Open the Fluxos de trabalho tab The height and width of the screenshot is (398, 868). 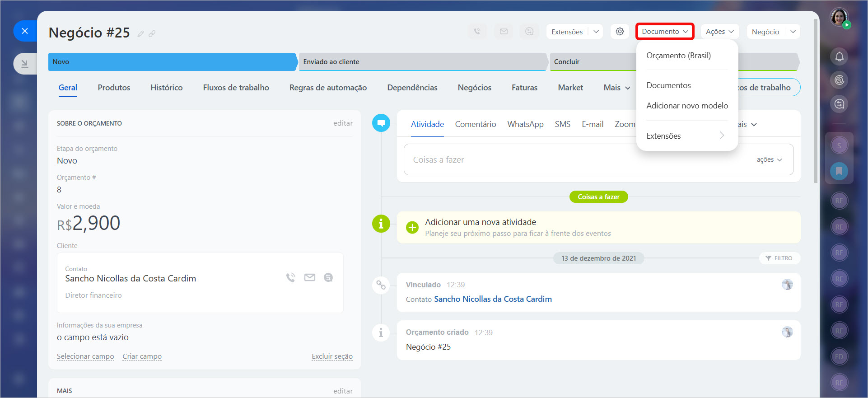point(236,88)
